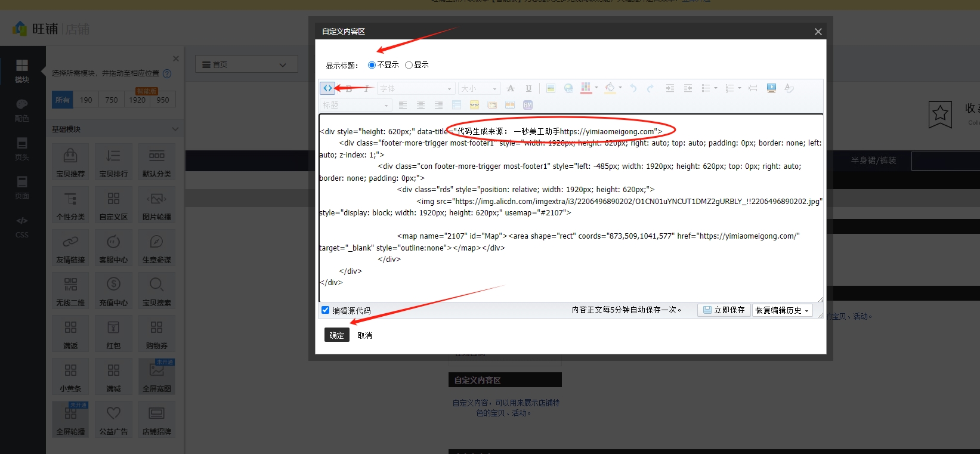980x454 pixels.
Task: Insert a hyperlink using the globe link icon
Action: (x=568, y=88)
